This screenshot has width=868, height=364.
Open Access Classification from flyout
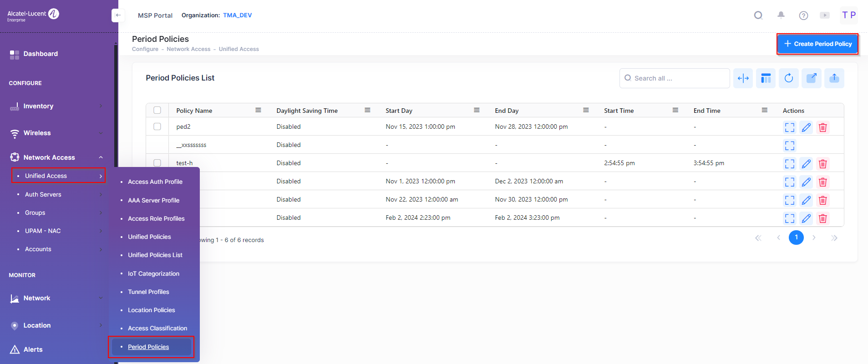pos(157,328)
